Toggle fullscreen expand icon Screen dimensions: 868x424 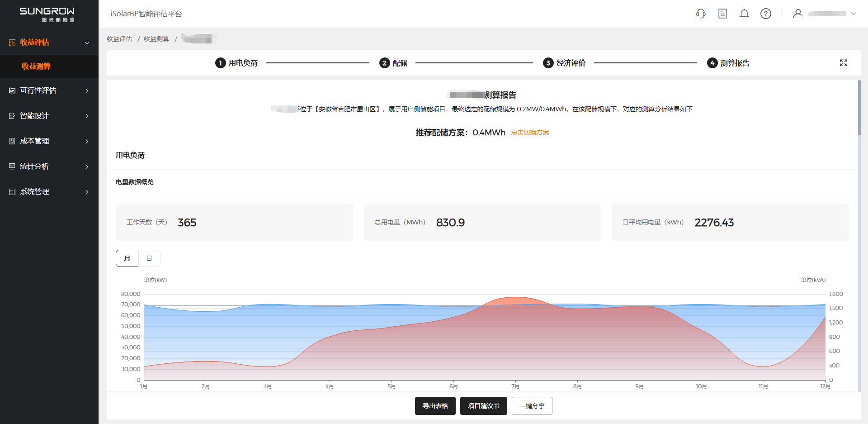tap(844, 63)
